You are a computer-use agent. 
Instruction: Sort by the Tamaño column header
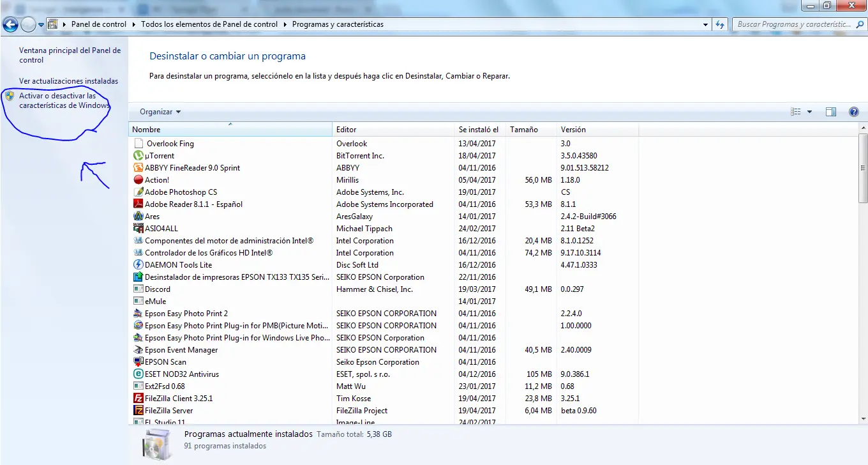tap(532, 130)
